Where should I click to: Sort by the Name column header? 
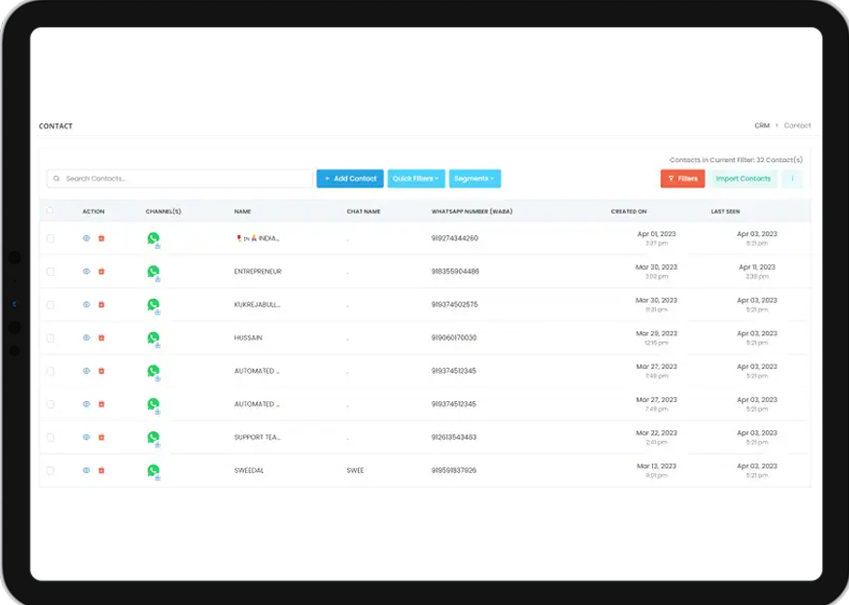[242, 212]
